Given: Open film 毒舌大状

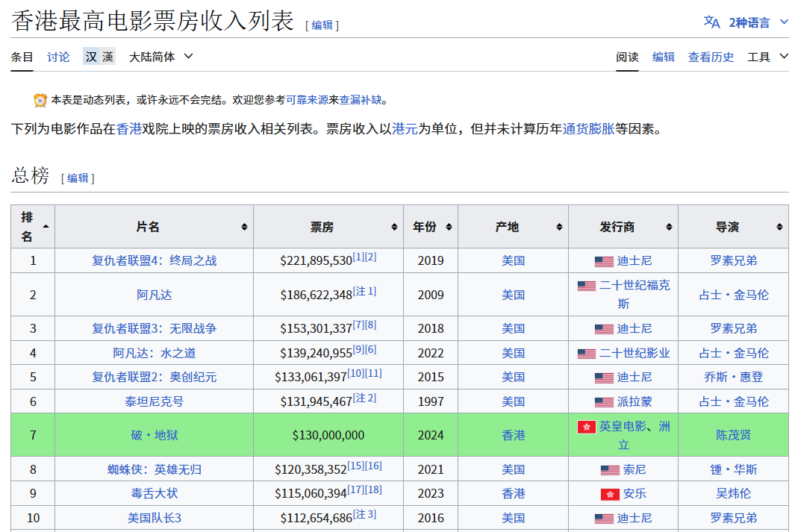Looking at the screenshot, I should [154, 493].
